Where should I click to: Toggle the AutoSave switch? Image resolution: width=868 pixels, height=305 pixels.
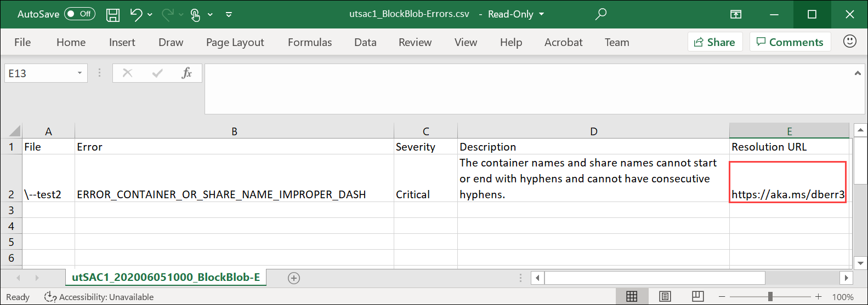[x=80, y=14]
